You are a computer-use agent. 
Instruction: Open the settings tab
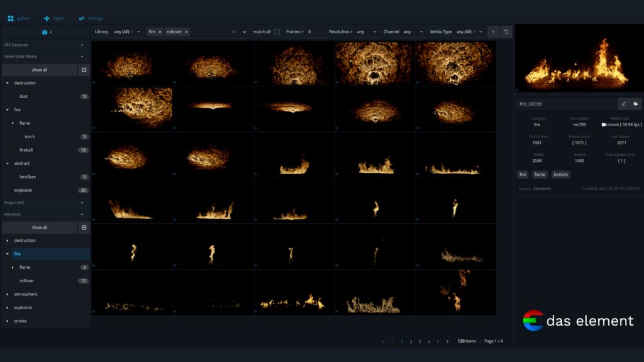[91, 18]
